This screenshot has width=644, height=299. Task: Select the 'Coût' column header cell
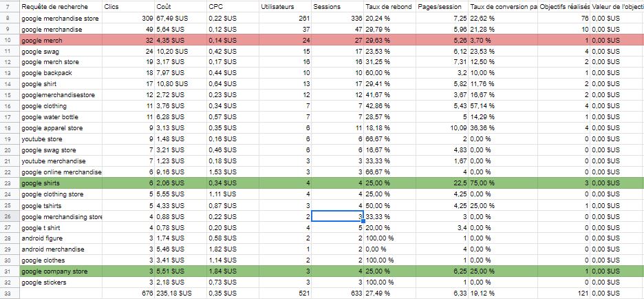tap(180, 7)
